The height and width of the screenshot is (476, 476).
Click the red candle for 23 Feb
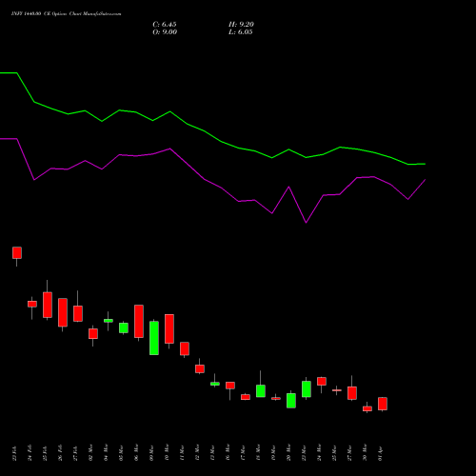click(17, 252)
